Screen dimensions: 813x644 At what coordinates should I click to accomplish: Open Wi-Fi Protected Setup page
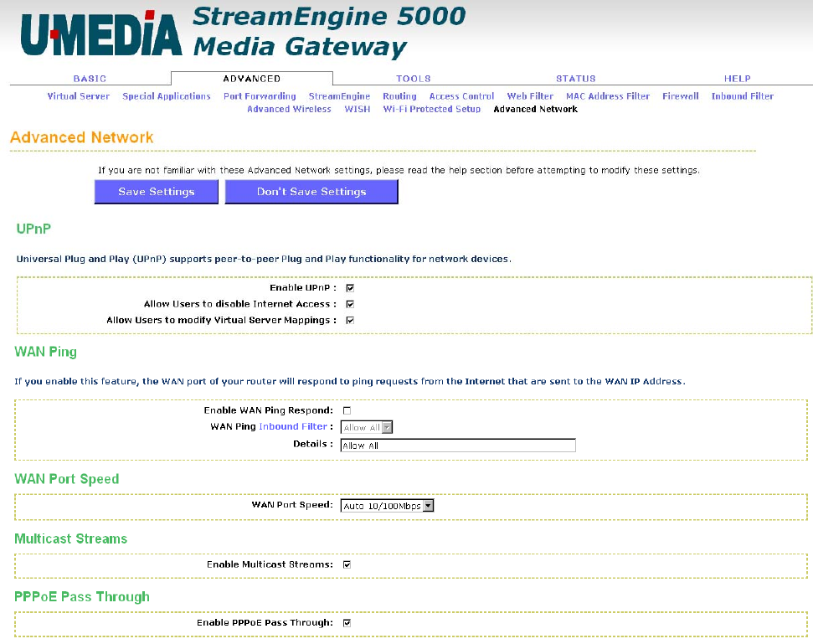(432, 109)
